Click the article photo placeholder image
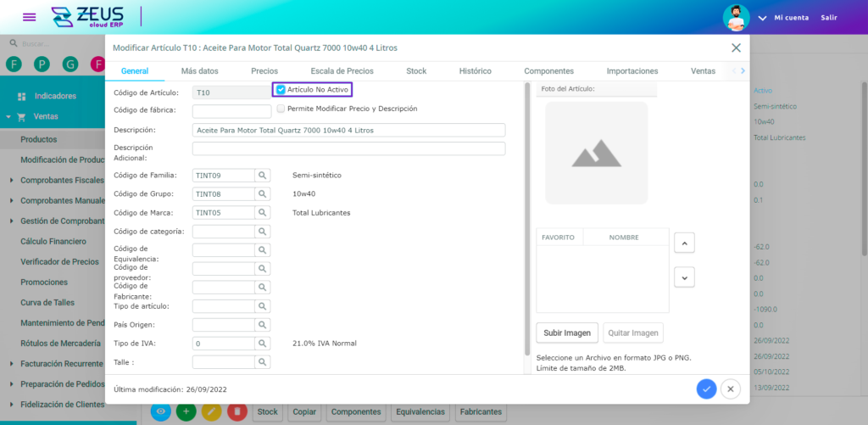The width and height of the screenshot is (868, 425). (596, 153)
